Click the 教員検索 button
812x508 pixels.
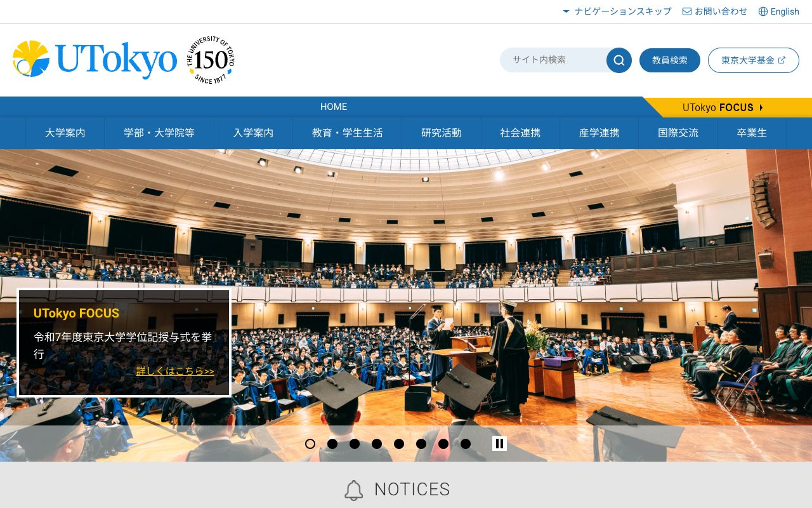click(x=670, y=60)
